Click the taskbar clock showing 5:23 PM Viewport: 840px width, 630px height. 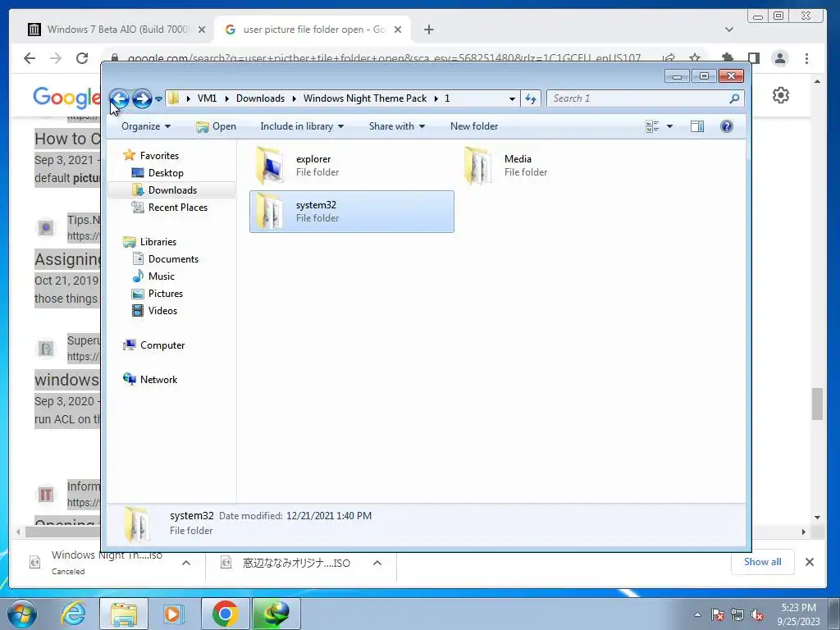(798, 614)
